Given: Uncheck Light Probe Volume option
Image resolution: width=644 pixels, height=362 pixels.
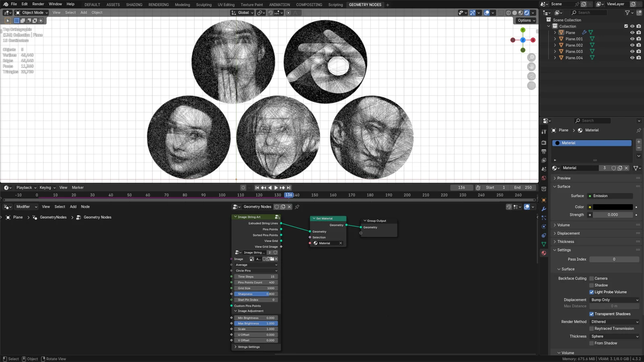Looking at the screenshot, I should pos(592,292).
